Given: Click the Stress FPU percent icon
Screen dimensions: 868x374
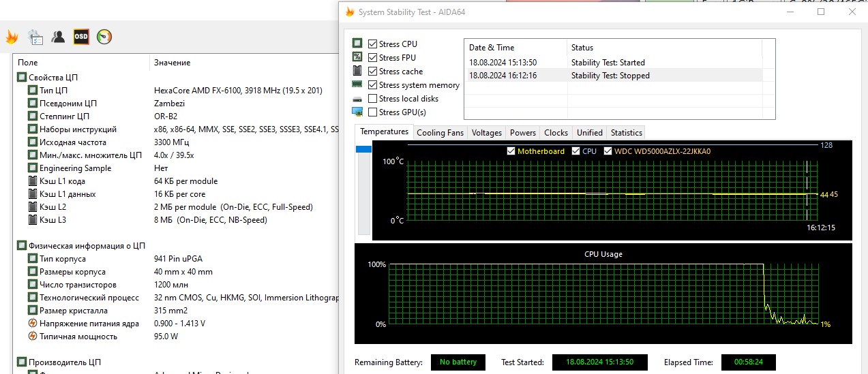Looking at the screenshot, I should point(357,57).
